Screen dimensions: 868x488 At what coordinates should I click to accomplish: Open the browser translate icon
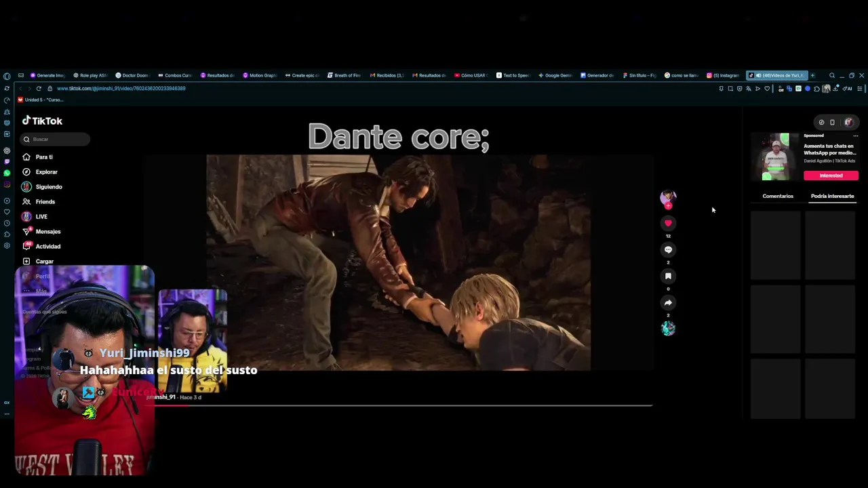[749, 89]
